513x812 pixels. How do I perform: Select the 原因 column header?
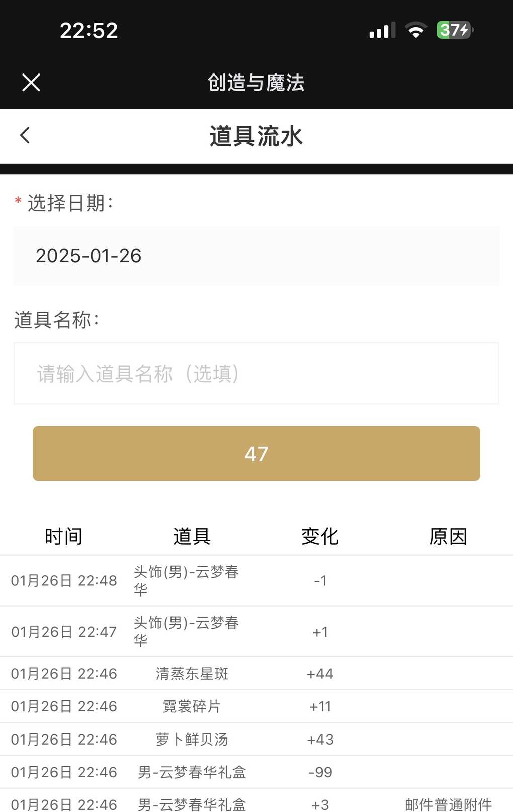pos(448,536)
